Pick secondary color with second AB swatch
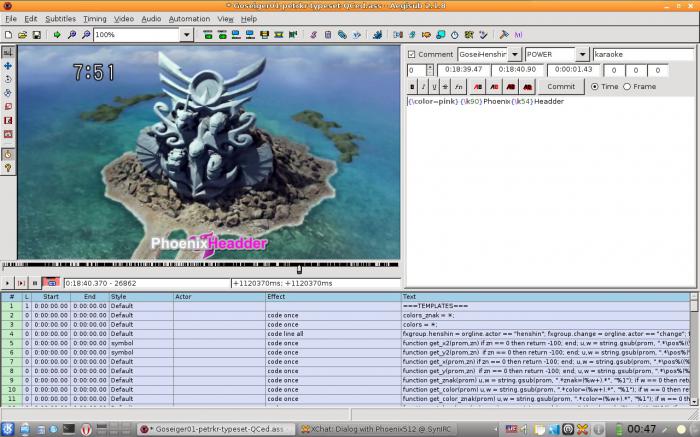This screenshot has width=700, height=437. (x=494, y=87)
